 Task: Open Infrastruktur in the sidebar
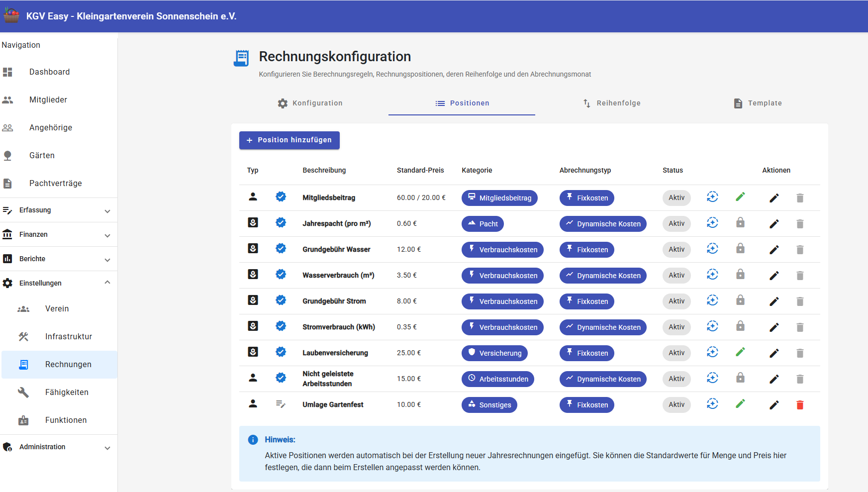(x=60, y=337)
